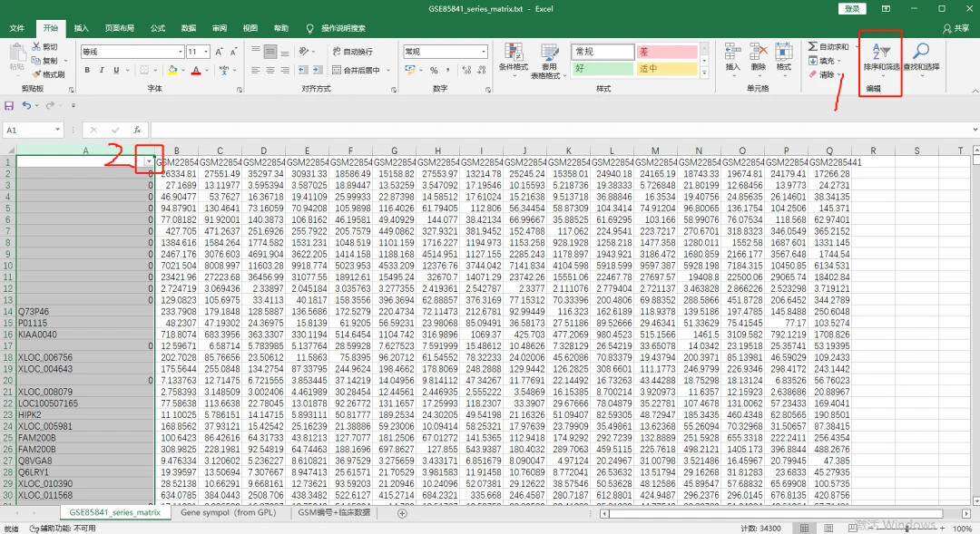
Task: Toggle center horizontal alignment
Action: click(270, 70)
